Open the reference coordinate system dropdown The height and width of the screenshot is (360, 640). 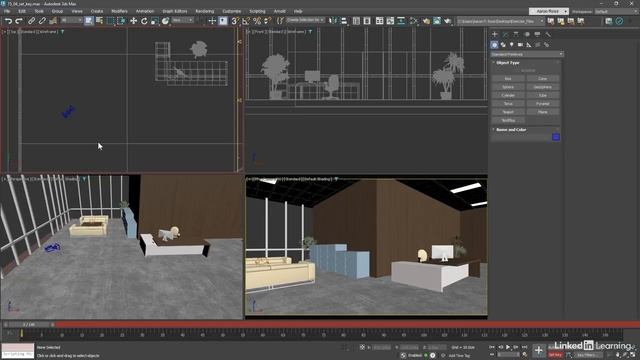click(182, 20)
